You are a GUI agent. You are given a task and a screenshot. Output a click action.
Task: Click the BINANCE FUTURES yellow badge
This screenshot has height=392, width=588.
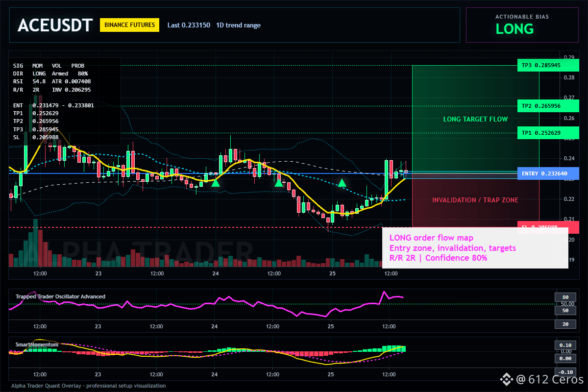coord(130,25)
